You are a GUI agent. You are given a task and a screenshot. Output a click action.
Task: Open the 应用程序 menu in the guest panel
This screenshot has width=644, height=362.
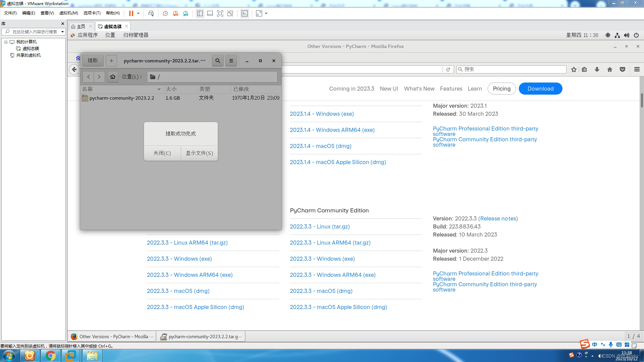click(x=88, y=35)
